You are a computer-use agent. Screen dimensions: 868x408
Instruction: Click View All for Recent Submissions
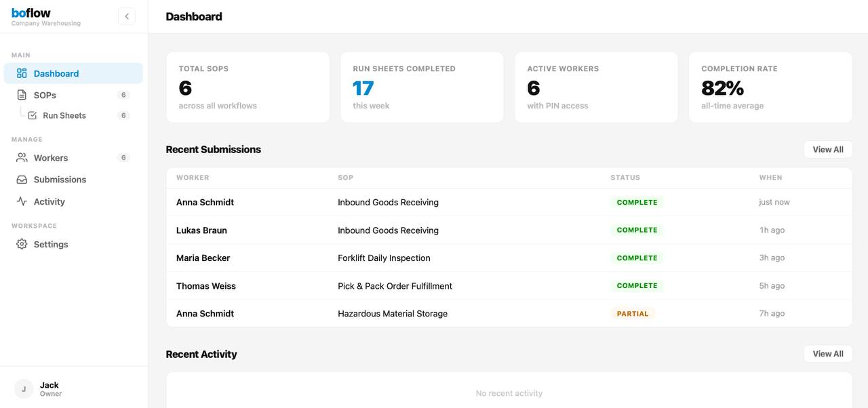pyautogui.click(x=827, y=149)
